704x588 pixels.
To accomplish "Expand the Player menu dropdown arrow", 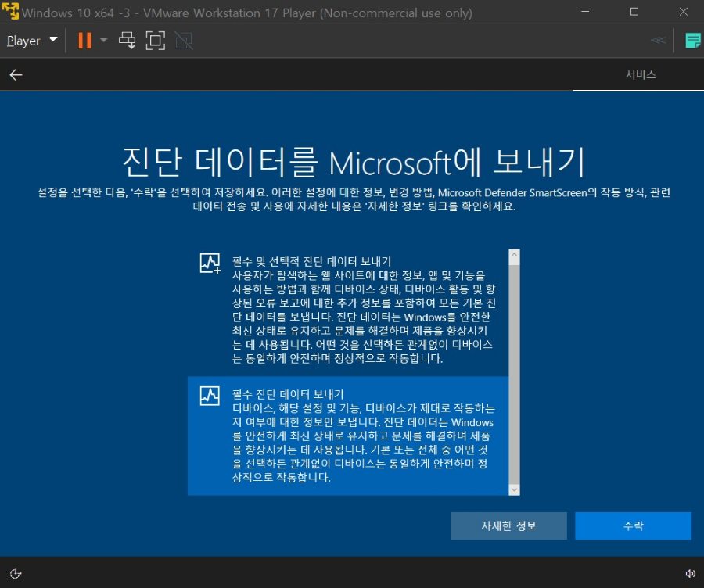I will [x=53, y=40].
